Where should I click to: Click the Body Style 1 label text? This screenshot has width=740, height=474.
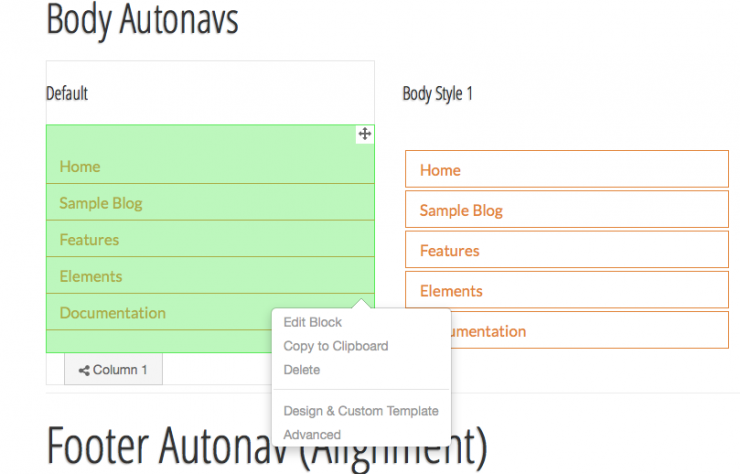click(437, 94)
